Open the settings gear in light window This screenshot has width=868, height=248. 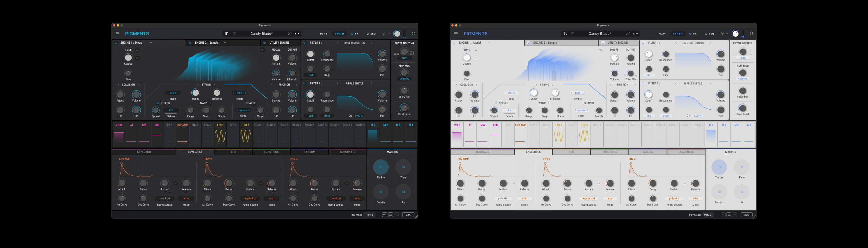(752, 34)
